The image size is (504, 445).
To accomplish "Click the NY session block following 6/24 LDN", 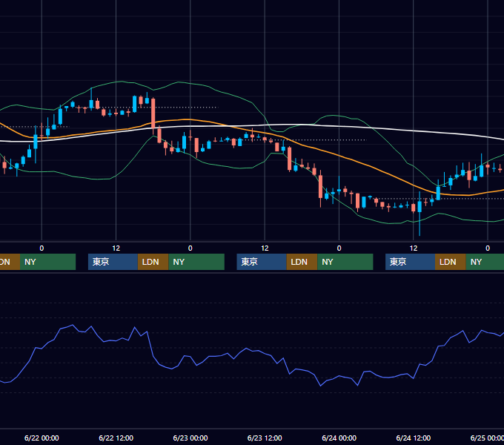I will click(485, 262).
